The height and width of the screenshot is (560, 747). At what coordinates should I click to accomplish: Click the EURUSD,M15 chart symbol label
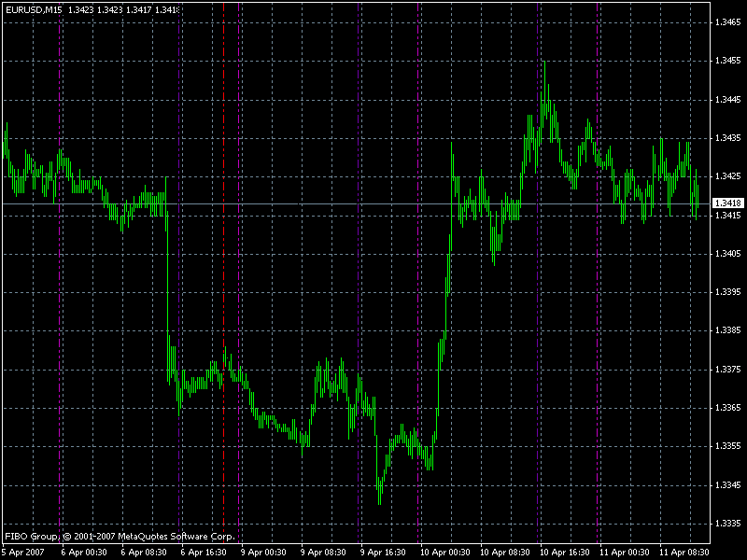(34, 9)
